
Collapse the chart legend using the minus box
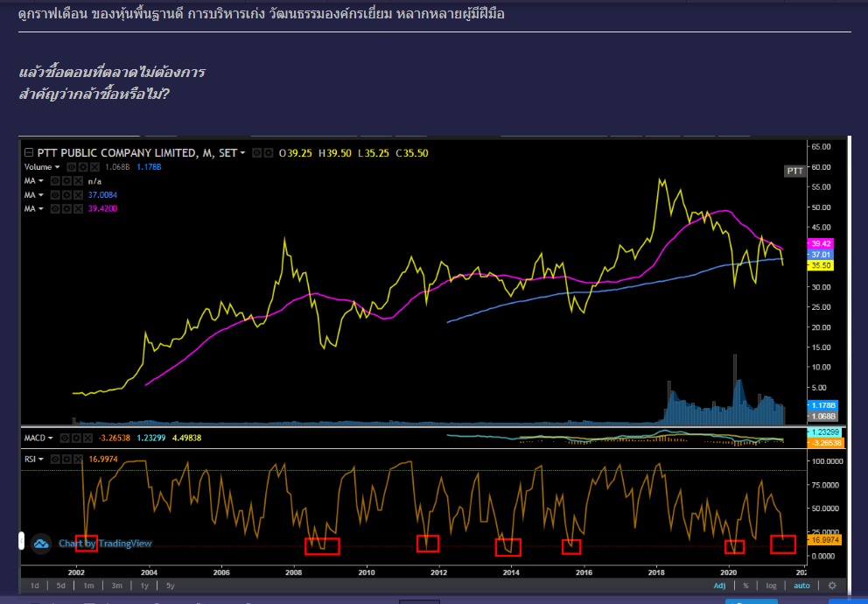pyautogui.click(x=29, y=153)
